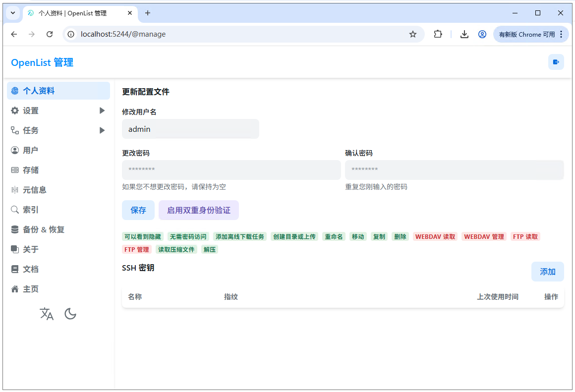
Task: Click 添加 to add an SSH key
Action: click(547, 272)
